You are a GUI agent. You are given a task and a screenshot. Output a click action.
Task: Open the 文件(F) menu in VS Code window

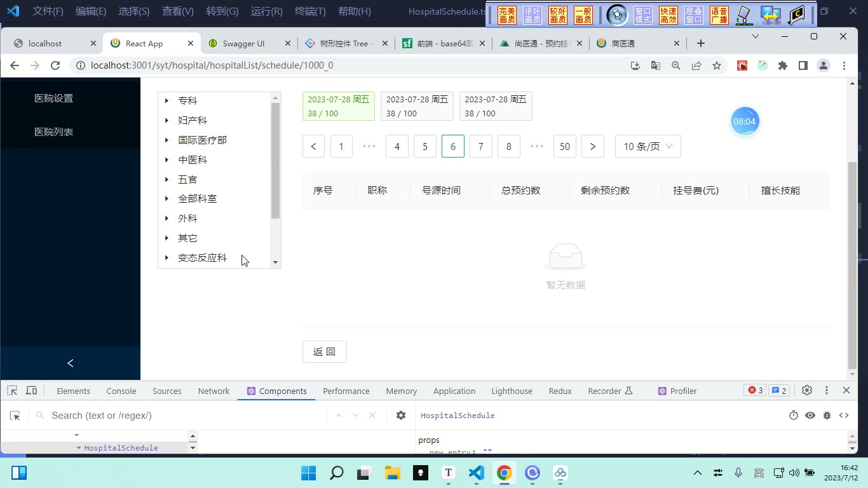pos(48,11)
